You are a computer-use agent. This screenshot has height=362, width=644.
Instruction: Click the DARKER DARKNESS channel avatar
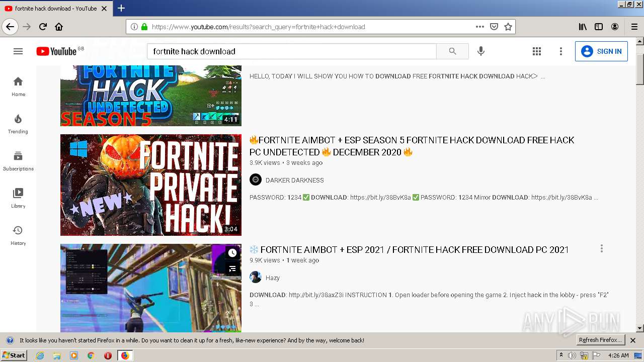point(256,179)
